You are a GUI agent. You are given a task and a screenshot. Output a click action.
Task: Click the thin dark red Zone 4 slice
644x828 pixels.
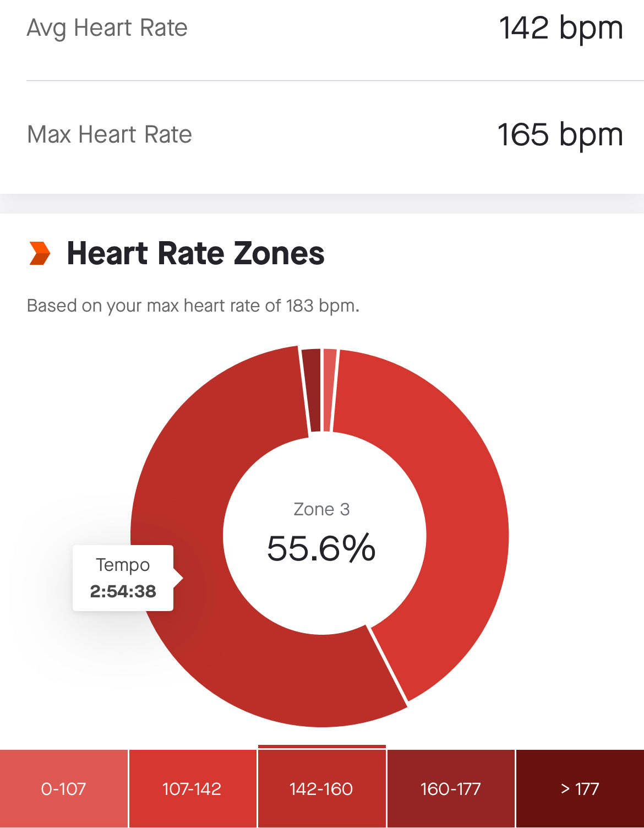pyautogui.click(x=312, y=390)
